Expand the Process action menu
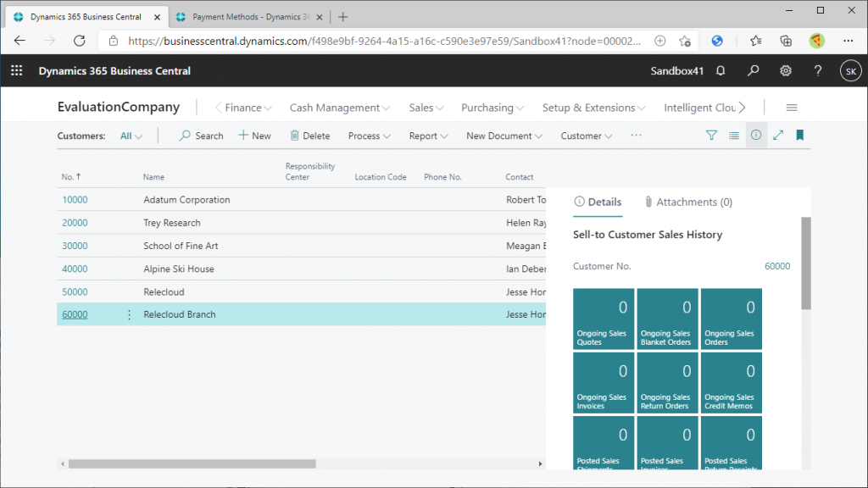This screenshot has width=868, height=488. [x=370, y=136]
